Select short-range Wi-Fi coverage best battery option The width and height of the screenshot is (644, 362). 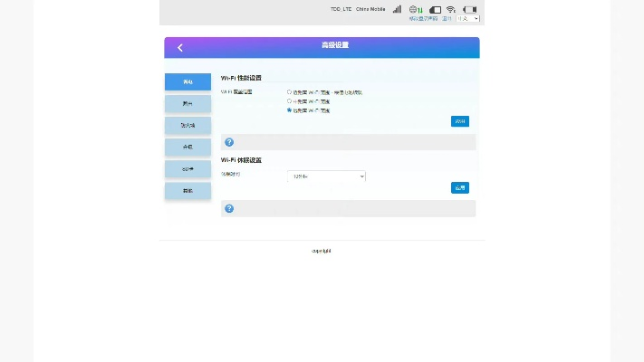click(289, 92)
